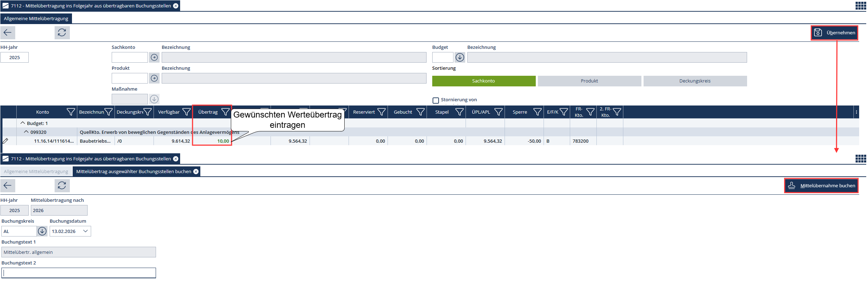Click the filter icon on the Konto column

click(x=71, y=112)
